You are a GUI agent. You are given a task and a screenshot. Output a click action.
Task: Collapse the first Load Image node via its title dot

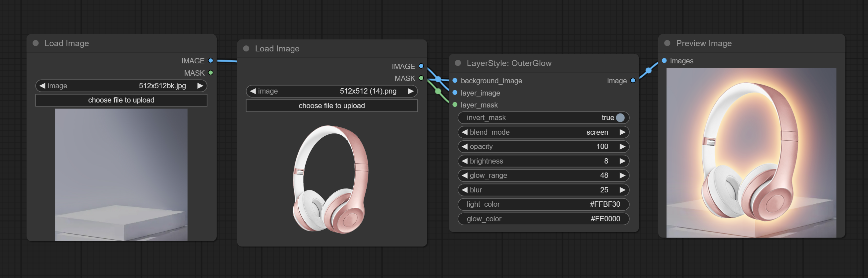[x=36, y=43]
